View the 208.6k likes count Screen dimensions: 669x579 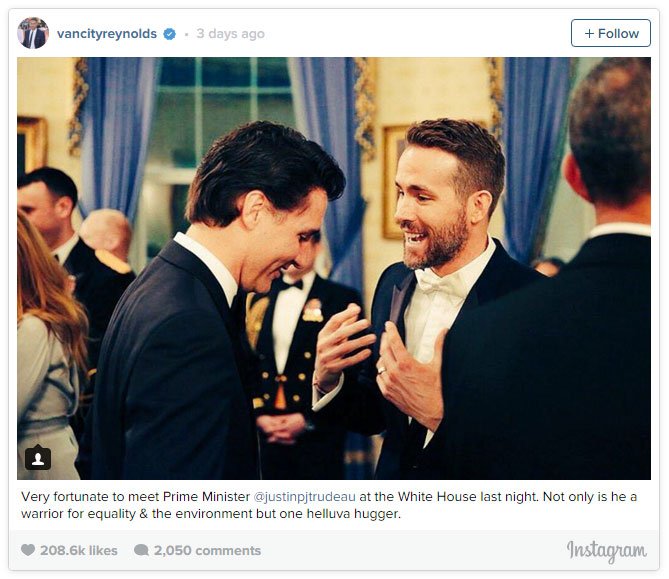(x=79, y=550)
